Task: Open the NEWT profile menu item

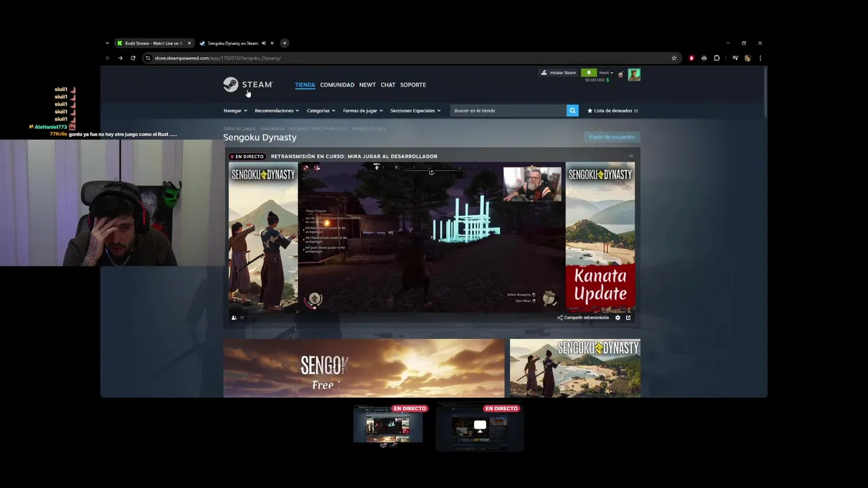Action: tap(368, 85)
